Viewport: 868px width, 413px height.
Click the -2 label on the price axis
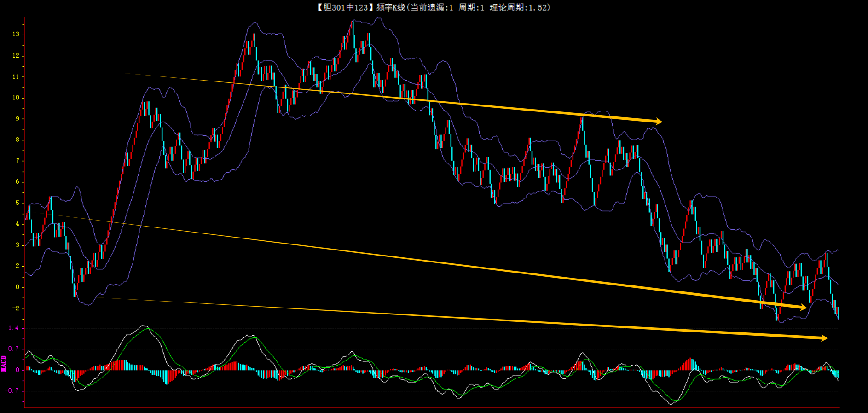[x=16, y=308]
